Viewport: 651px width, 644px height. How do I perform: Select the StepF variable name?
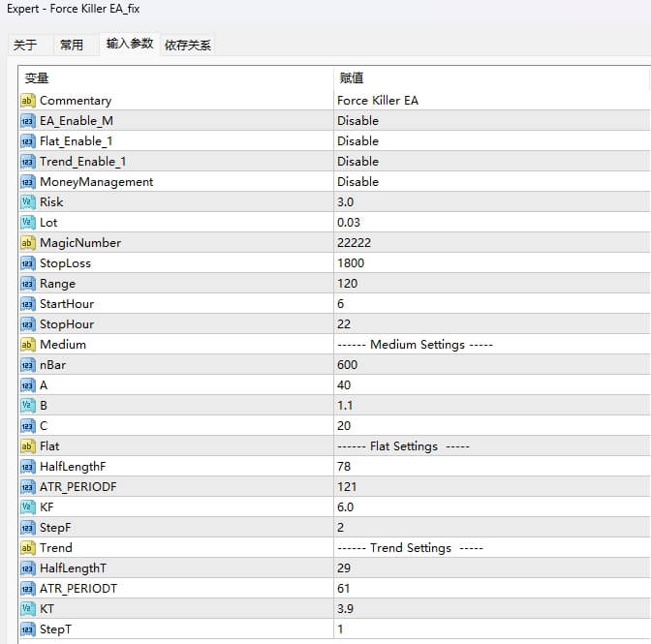(x=55, y=528)
